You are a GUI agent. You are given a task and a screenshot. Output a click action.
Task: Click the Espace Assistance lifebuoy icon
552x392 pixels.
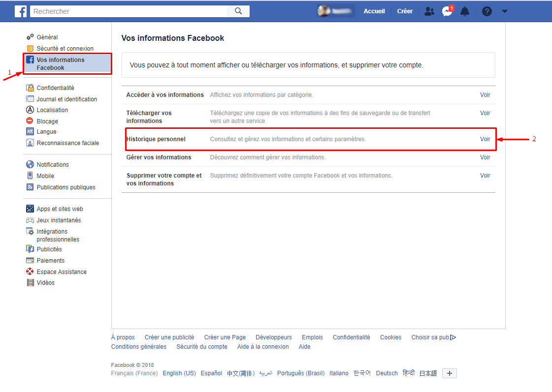pos(30,272)
